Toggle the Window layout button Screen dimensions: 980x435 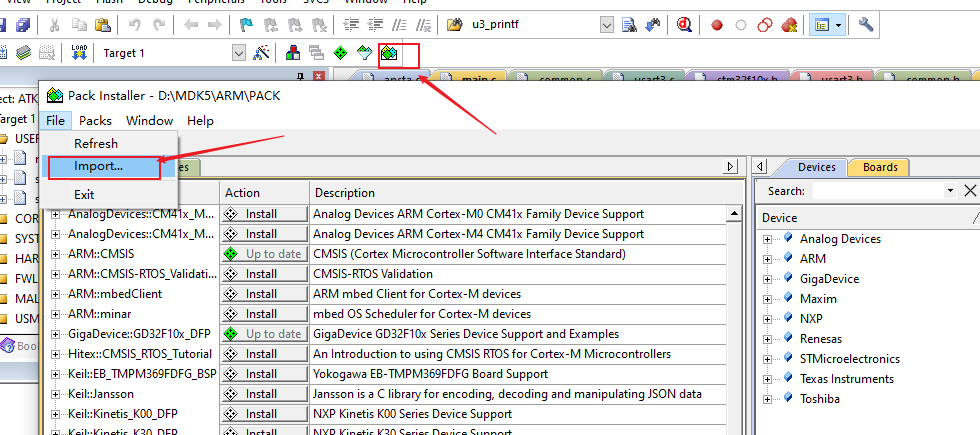pyautogui.click(x=822, y=25)
